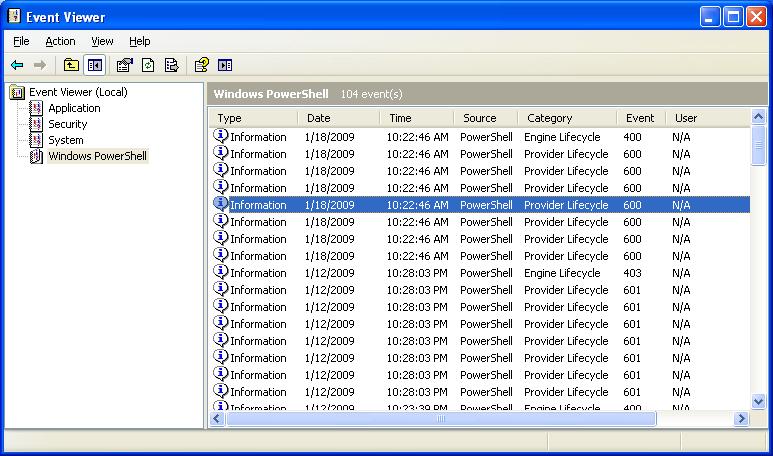Image resolution: width=773 pixels, height=456 pixels.
Task: Minimize the Event Viewer window
Action: coord(710,17)
